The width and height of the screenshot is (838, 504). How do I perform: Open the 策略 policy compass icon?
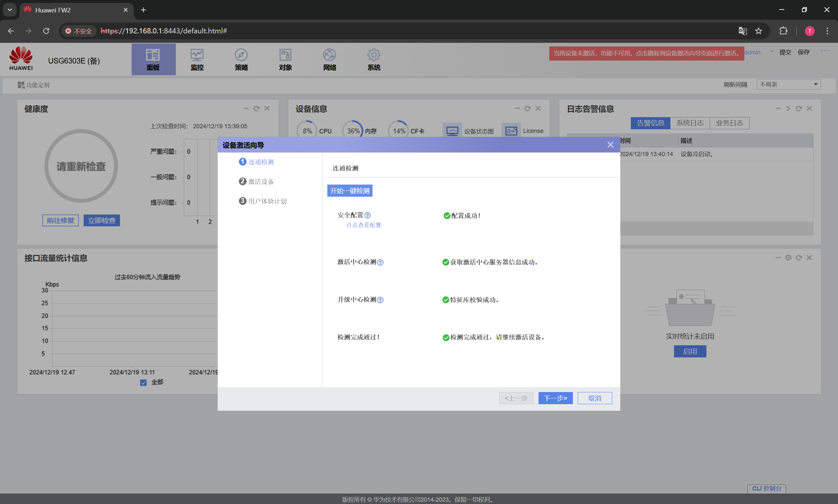[x=241, y=55]
